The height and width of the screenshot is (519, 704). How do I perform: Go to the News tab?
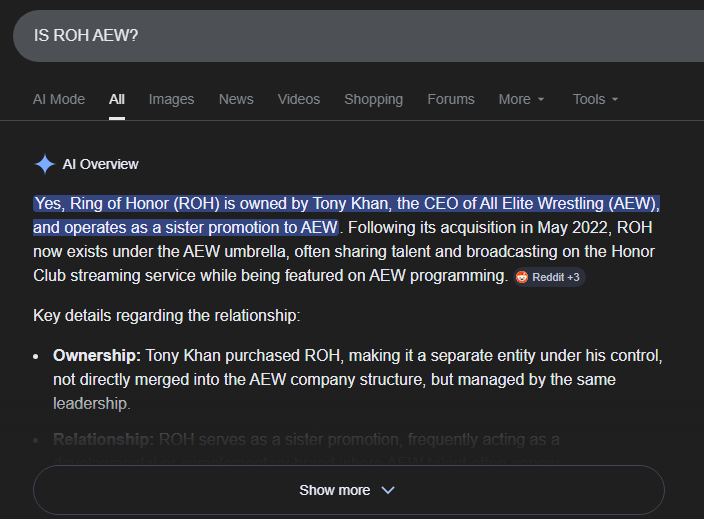[x=236, y=99]
